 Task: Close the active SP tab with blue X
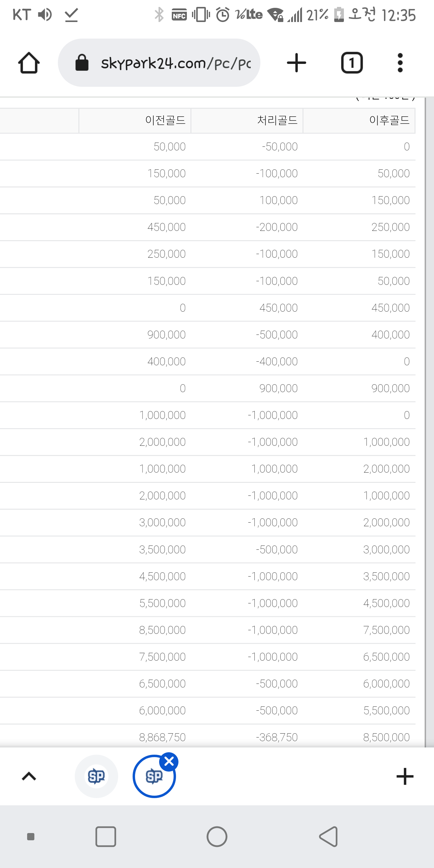[169, 762]
